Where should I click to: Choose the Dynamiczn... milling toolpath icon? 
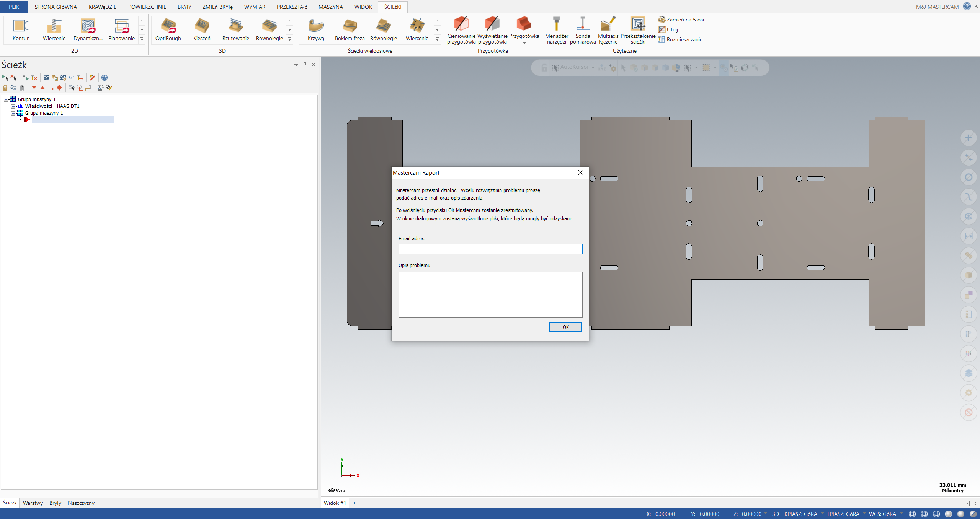tap(88, 30)
